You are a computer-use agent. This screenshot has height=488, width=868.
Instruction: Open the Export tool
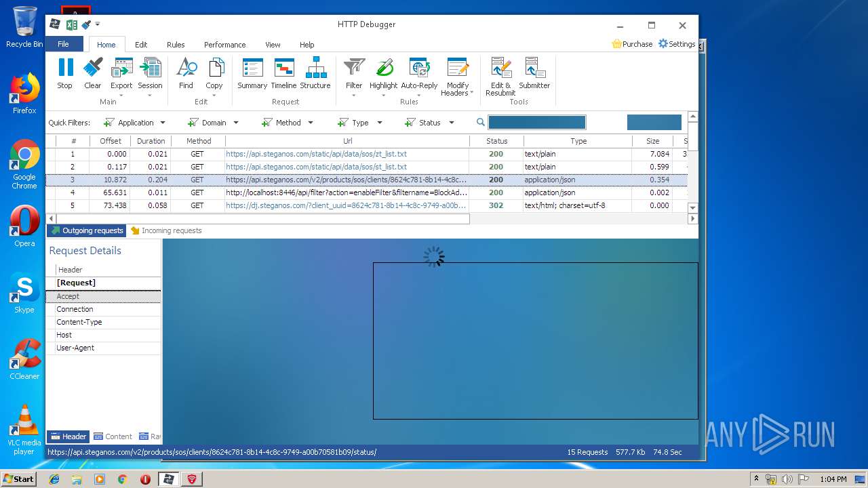pos(121,78)
